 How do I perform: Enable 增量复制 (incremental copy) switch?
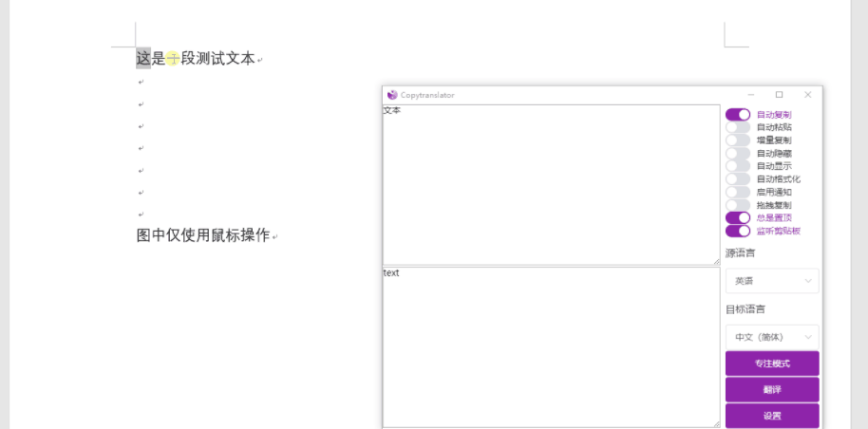click(x=738, y=140)
